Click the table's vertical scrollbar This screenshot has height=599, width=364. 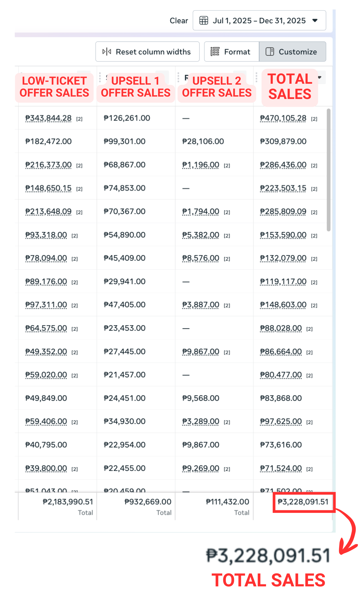329,170
